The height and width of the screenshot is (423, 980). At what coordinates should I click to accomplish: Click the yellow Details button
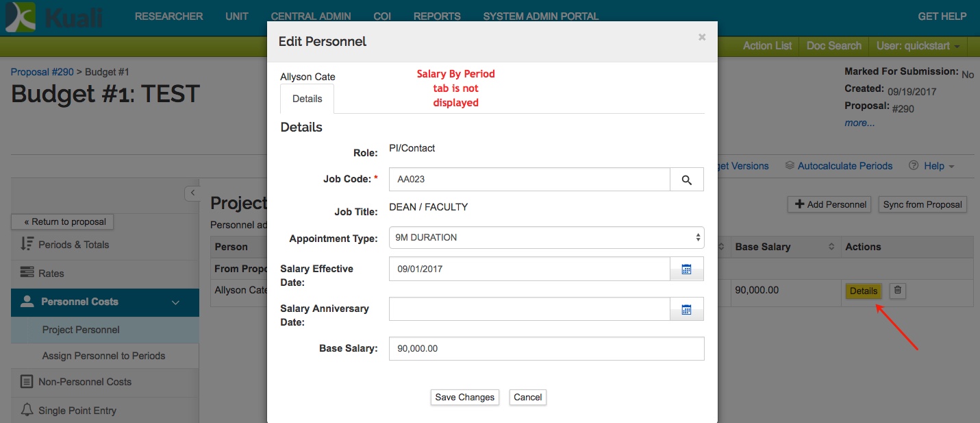864,291
